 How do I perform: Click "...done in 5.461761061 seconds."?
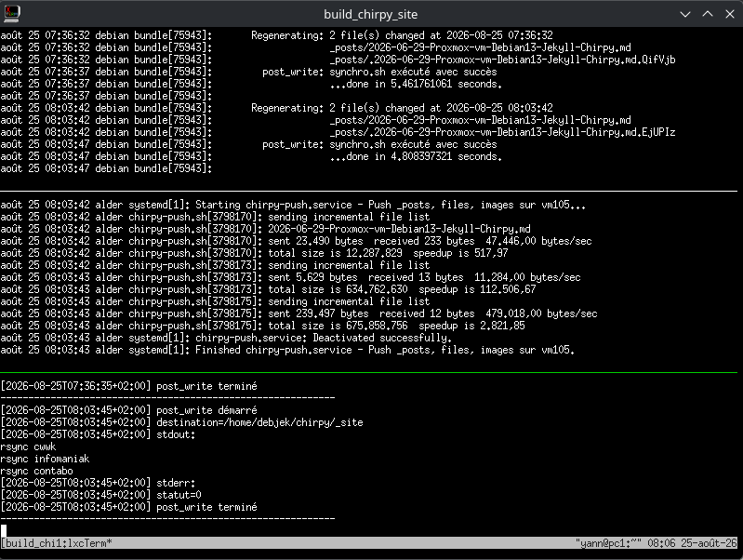[416, 84]
